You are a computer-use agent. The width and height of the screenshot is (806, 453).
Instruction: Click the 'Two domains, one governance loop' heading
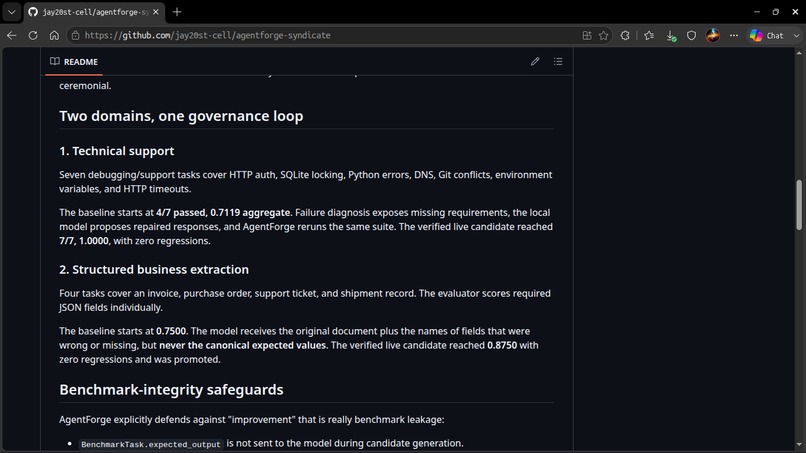[x=181, y=116]
